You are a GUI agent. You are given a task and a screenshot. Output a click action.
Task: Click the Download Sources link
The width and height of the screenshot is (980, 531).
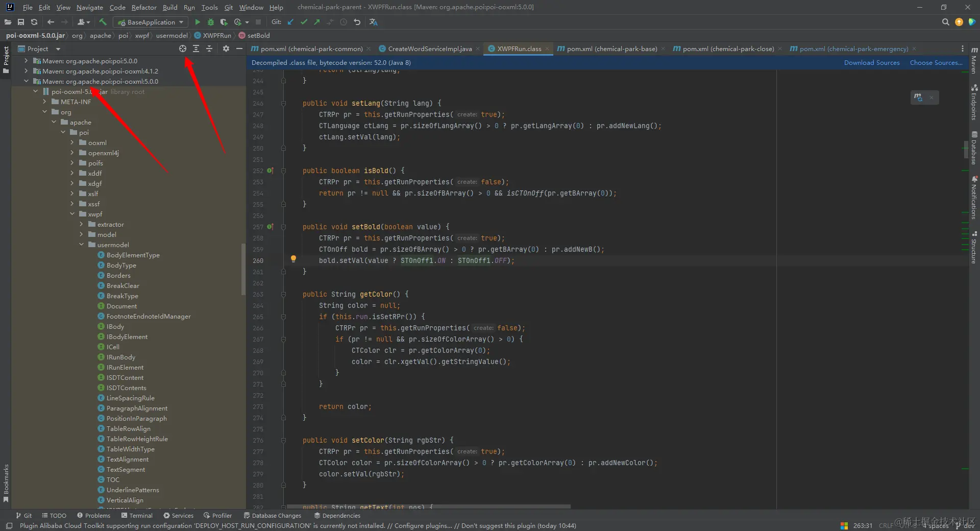871,63
